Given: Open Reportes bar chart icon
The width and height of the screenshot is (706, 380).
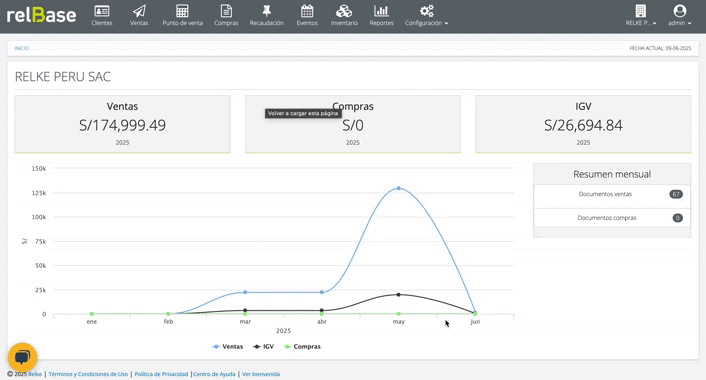Looking at the screenshot, I should pyautogui.click(x=381, y=11).
